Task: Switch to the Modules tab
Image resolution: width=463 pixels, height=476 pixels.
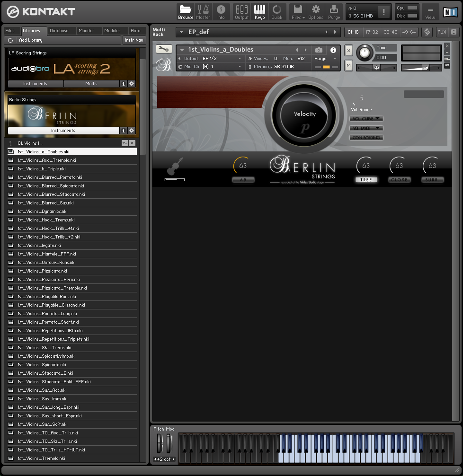Action: coord(112,31)
